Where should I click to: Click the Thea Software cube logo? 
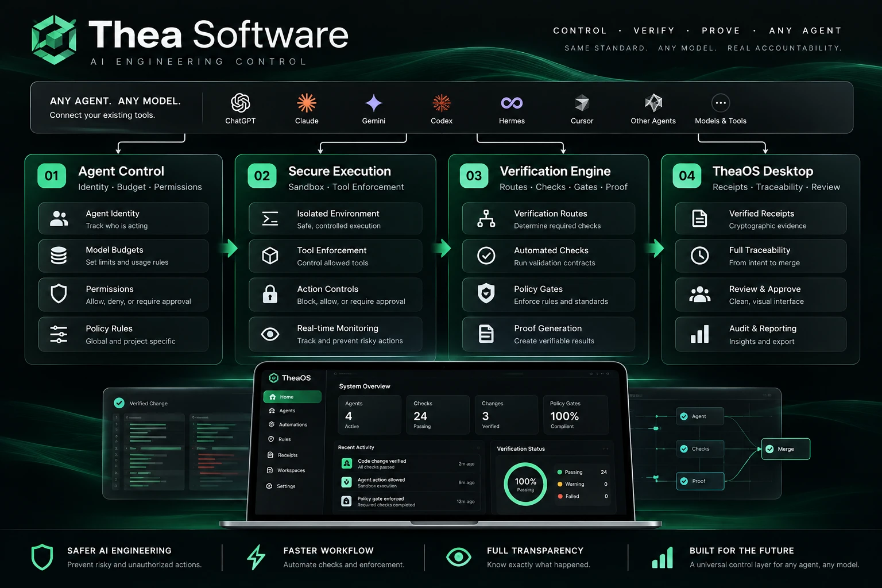pos(54,40)
